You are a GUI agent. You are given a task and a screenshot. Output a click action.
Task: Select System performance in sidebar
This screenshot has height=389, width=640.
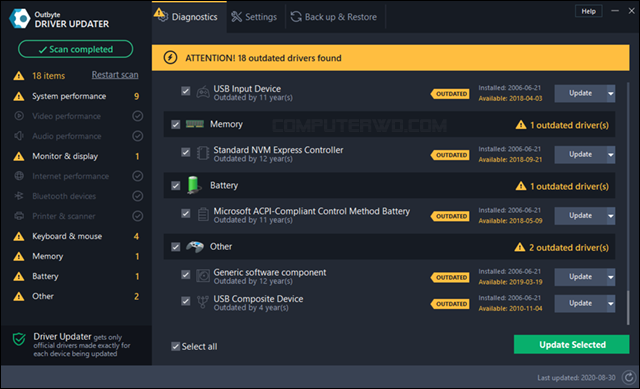click(x=76, y=96)
